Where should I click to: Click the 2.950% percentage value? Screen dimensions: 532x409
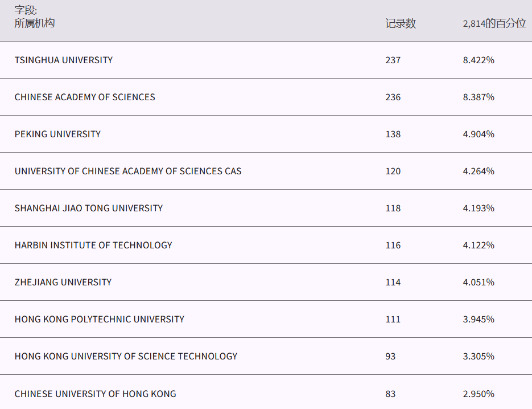pyautogui.click(x=479, y=394)
